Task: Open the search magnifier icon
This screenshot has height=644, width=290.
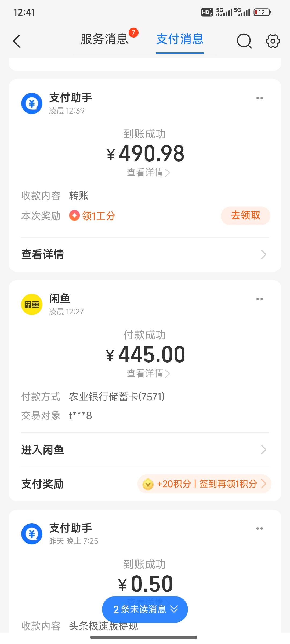Action: [x=244, y=41]
